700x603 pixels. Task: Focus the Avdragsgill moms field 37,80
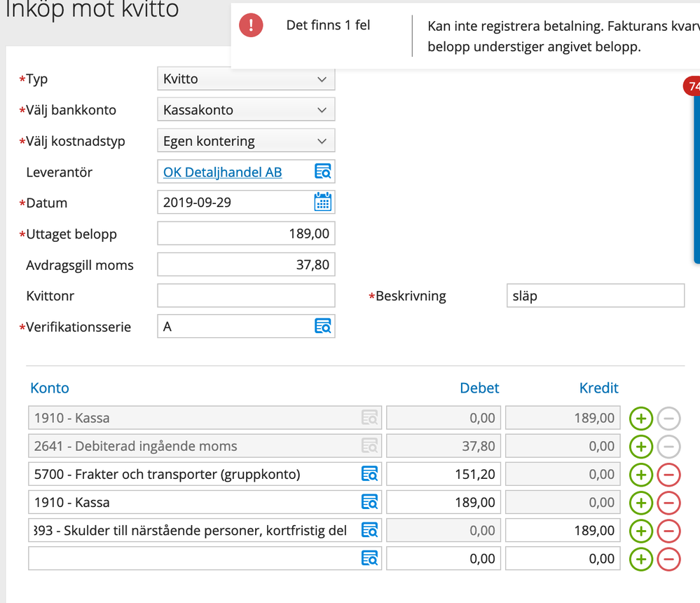(246, 264)
